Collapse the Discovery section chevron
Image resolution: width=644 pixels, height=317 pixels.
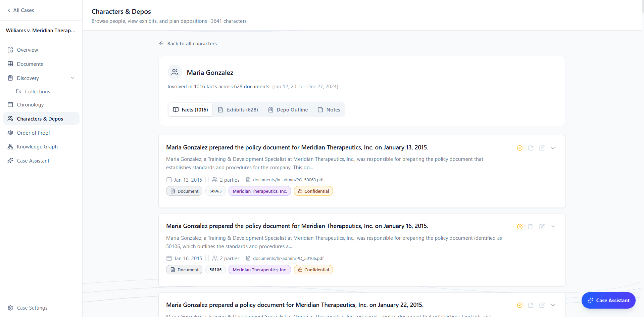72,78
